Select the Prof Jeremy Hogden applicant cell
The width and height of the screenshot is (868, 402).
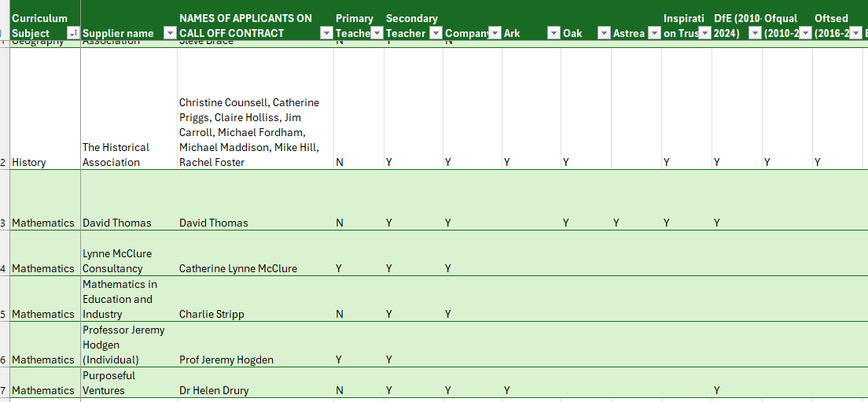pyautogui.click(x=226, y=360)
